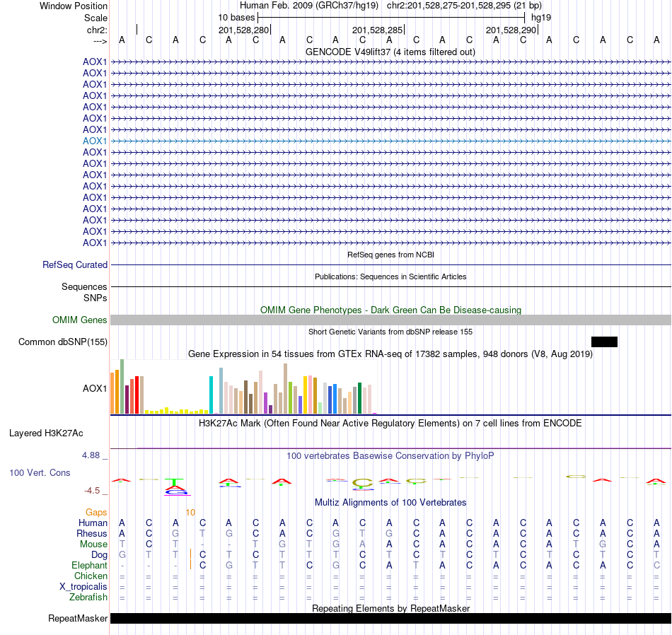Click the OMIM Genes side label

point(80,320)
